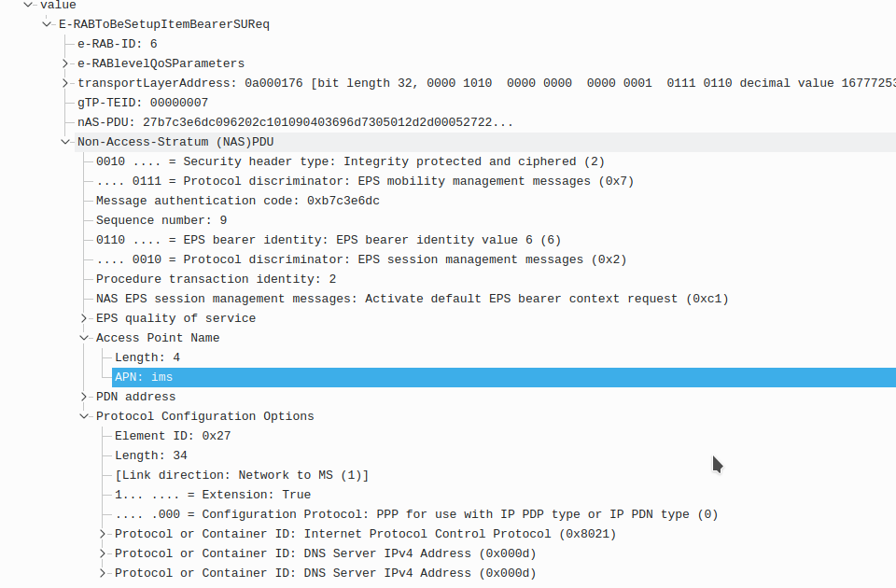Viewport: 896px width, 588px height.
Task: Expand e-RABlevelQoSParameters
Action: click(x=64, y=63)
